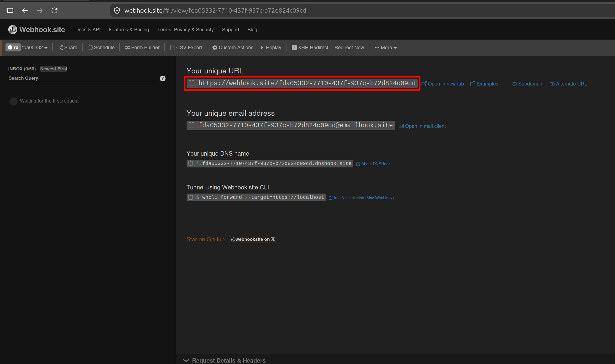Copy the unique URL with clipboard icon

click(192, 83)
